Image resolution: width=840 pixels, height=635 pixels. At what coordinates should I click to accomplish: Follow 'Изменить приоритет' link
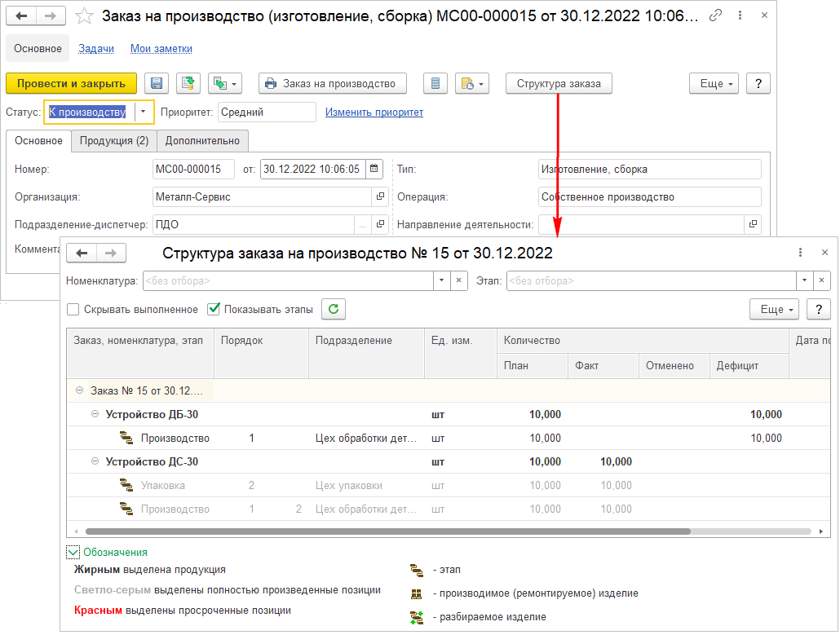[374, 112]
